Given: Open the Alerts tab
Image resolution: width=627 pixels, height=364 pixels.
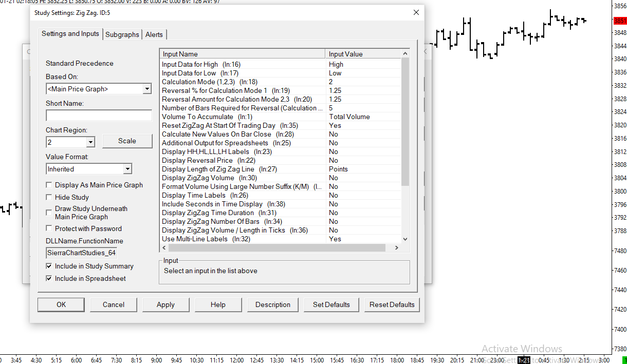Looking at the screenshot, I should (x=154, y=34).
